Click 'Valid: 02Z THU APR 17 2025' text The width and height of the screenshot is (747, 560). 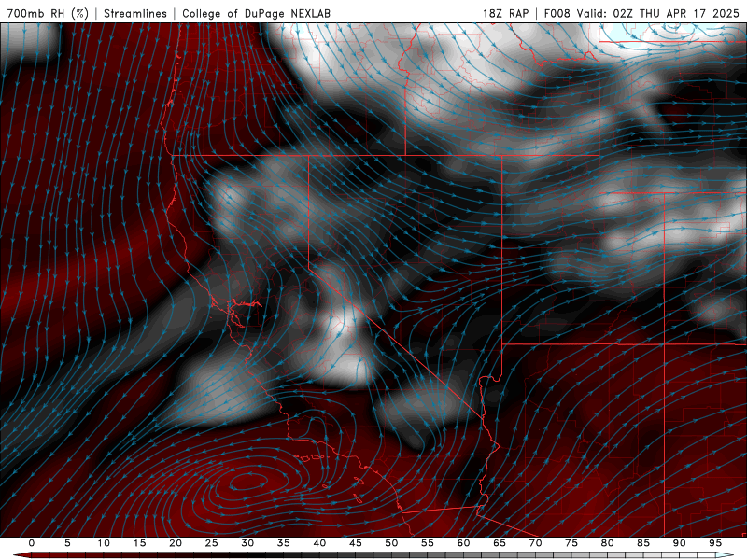658,13
